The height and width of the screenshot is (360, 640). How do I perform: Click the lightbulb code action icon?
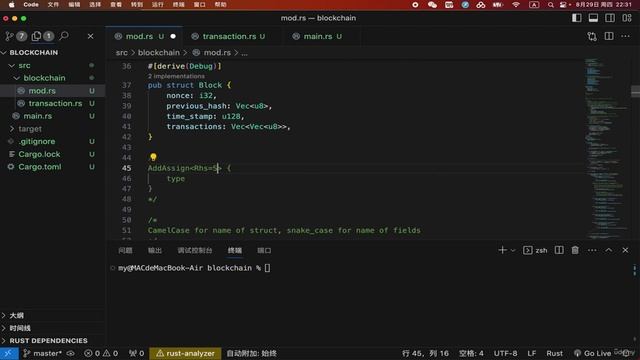[x=153, y=157]
